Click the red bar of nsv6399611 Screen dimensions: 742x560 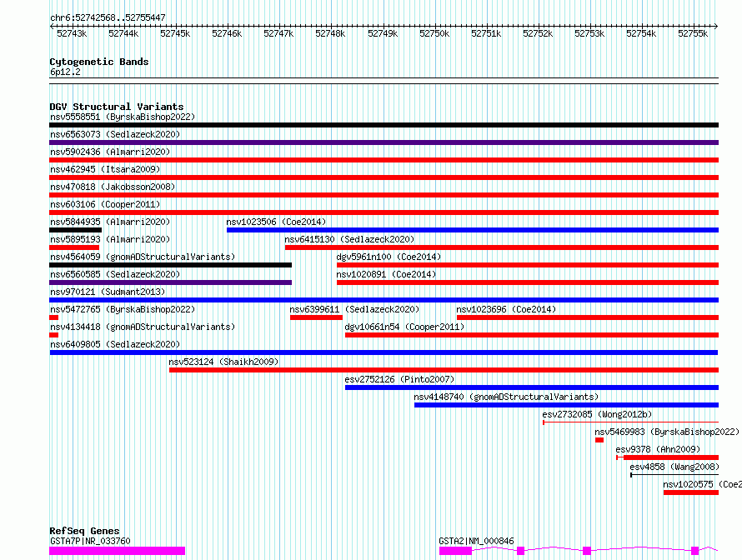pyautogui.click(x=316, y=317)
